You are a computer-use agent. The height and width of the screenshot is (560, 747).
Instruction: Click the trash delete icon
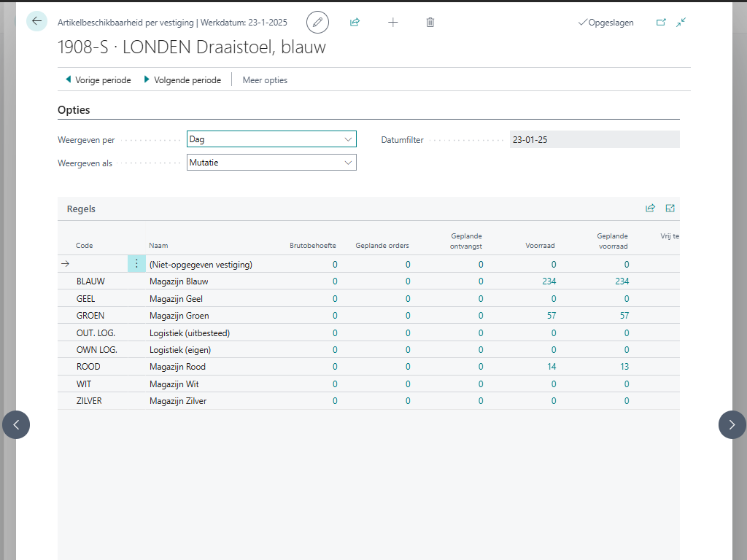point(430,23)
